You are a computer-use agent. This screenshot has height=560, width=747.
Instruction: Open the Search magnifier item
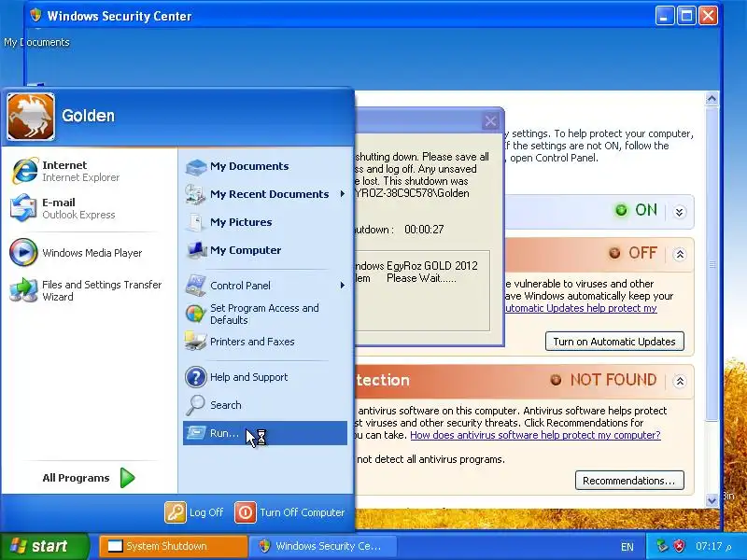(x=265, y=405)
